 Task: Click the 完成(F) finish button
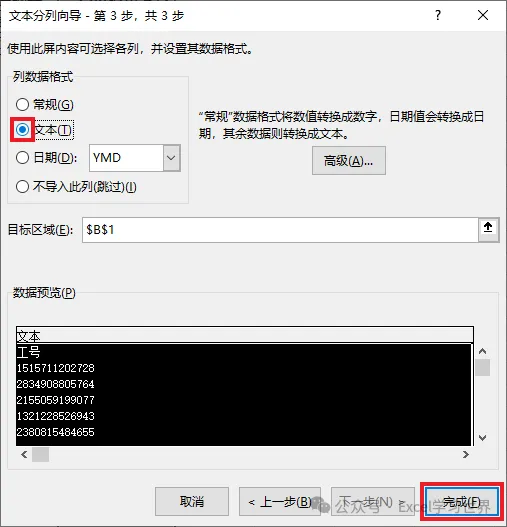tap(461, 502)
